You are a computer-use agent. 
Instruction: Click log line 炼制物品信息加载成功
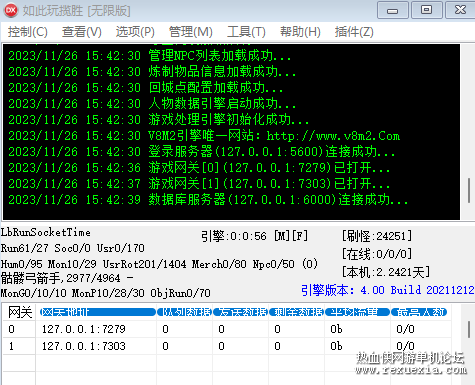point(152,71)
